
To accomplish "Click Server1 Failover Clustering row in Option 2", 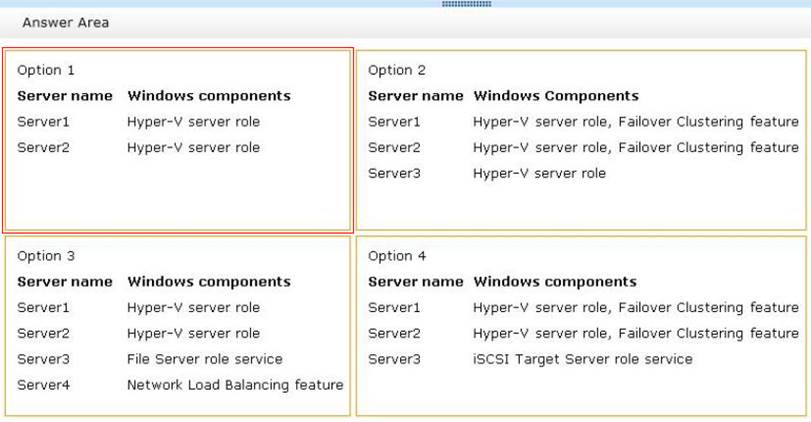I will 635,122.
